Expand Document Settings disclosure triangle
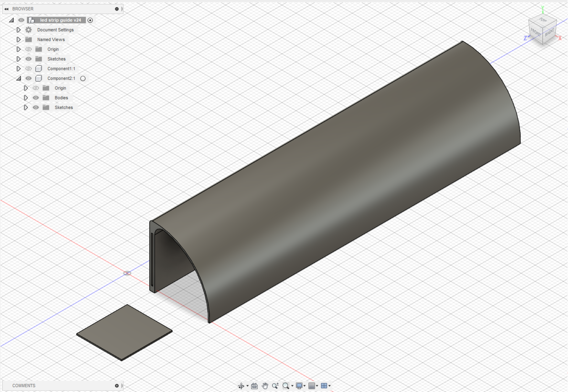Viewport: 568px width, 392px height. click(x=18, y=30)
